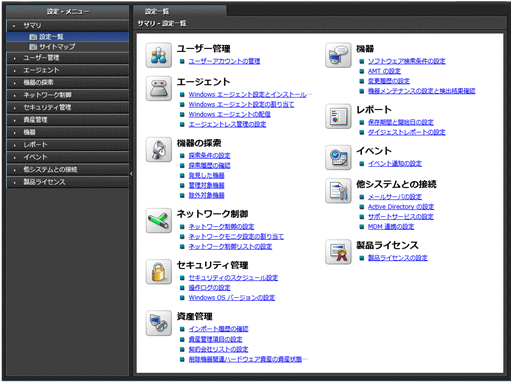
Task: Open 除外対象機器 link
Action: pos(206,195)
